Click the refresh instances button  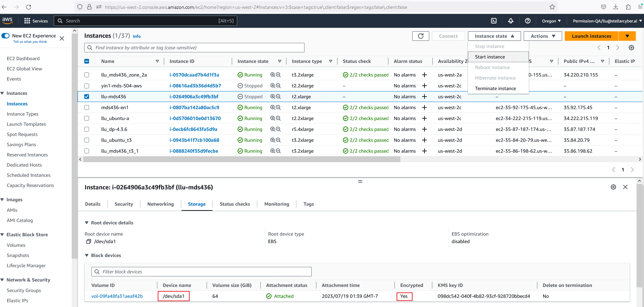click(x=420, y=36)
